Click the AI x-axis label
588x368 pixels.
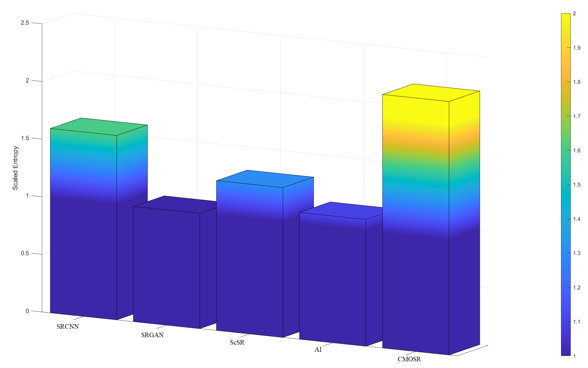click(x=318, y=350)
